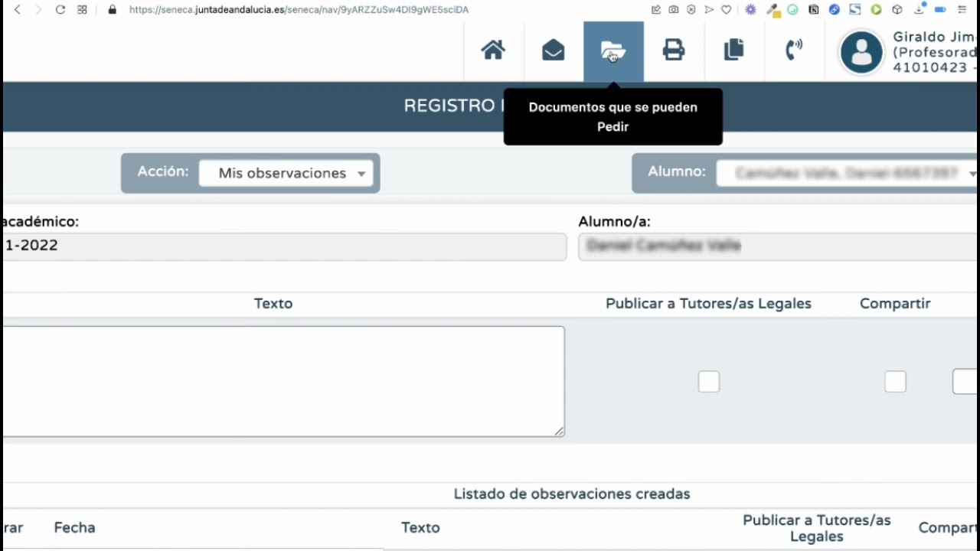Open the Notion extension icon

(x=814, y=10)
